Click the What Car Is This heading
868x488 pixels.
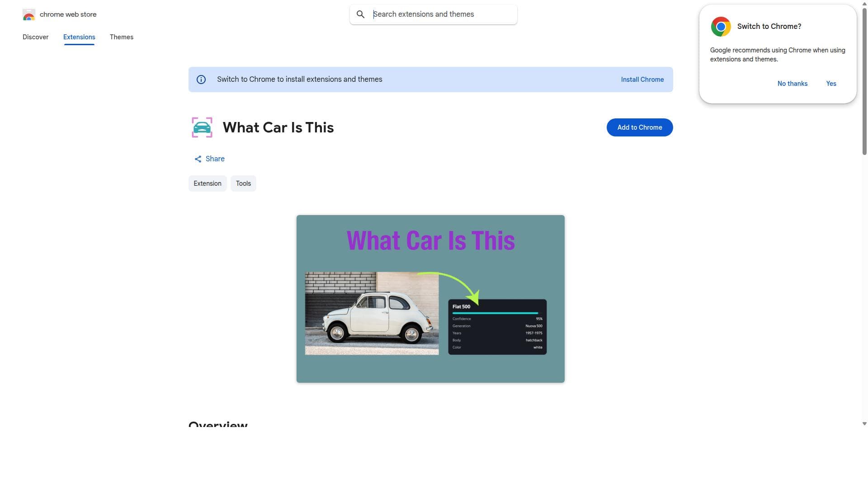(x=278, y=128)
